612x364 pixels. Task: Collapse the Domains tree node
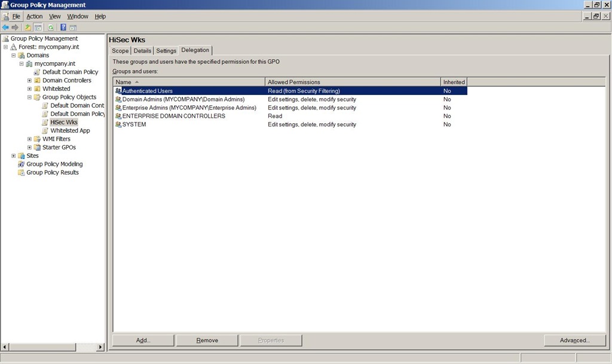pos(14,56)
